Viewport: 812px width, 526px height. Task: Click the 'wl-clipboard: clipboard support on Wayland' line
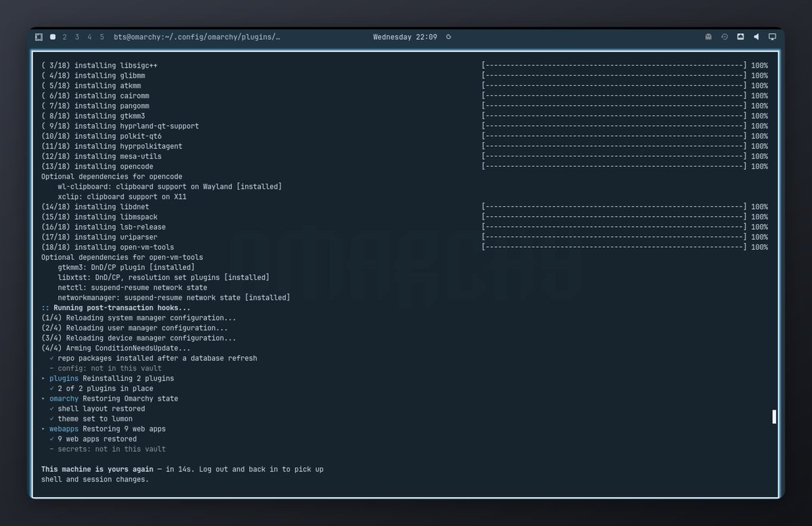pos(170,187)
